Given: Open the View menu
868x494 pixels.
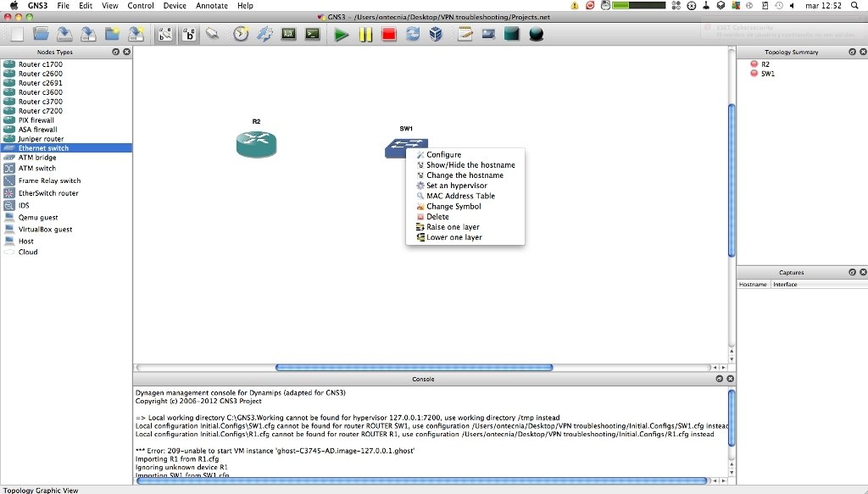Looking at the screenshot, I should tap(109, 6).
